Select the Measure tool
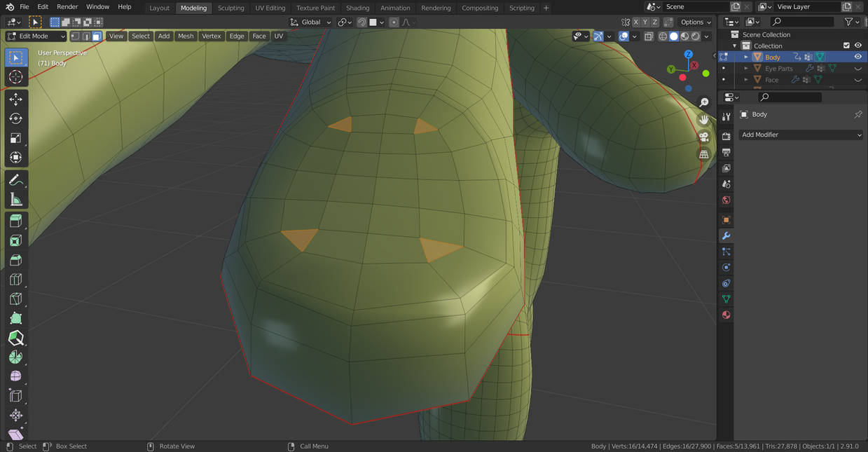 (15, 200)
